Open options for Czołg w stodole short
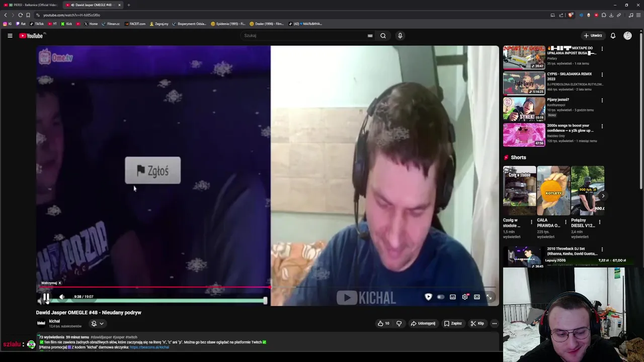 click(x=532, y=222)
